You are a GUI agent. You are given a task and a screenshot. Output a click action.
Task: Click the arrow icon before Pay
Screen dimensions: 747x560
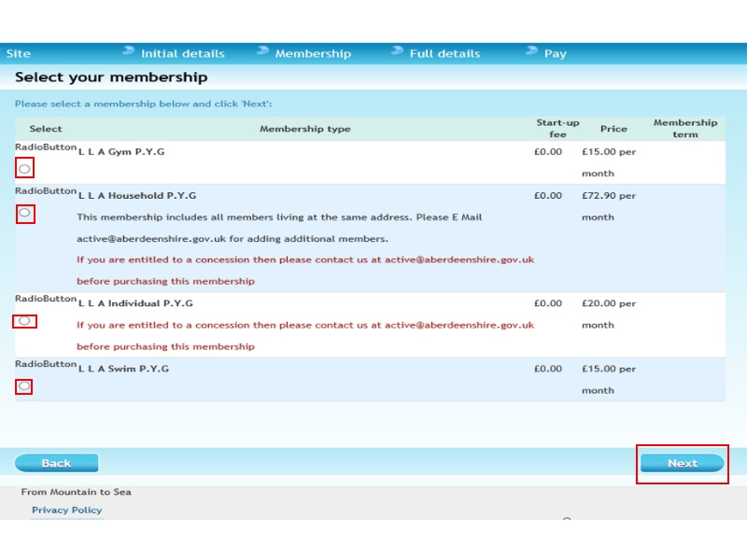(532, 51)
